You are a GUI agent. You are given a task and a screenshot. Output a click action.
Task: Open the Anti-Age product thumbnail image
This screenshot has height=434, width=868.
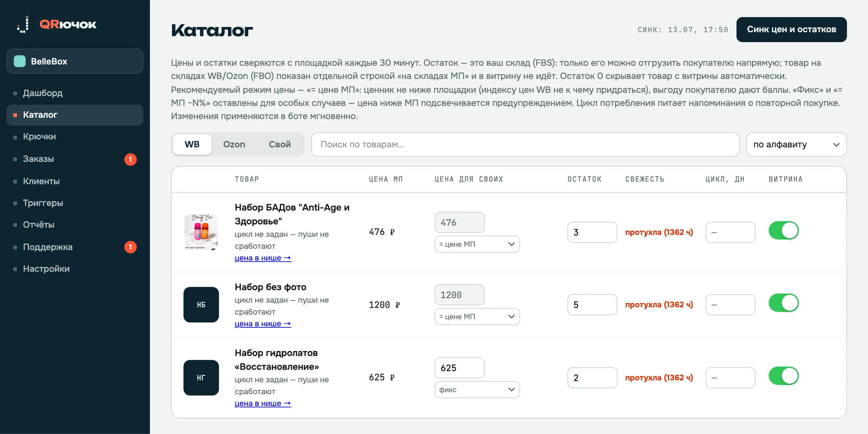[201, 232]
